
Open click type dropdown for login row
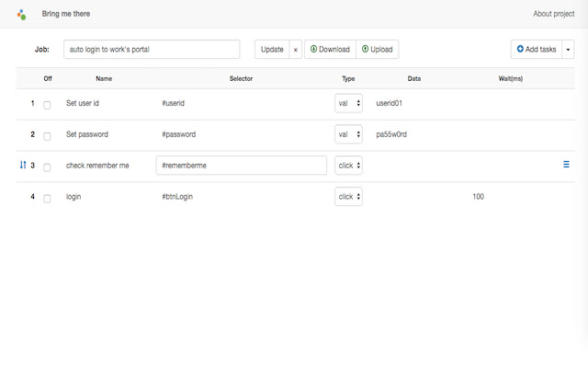pyautogui.click(x=348, y=197)
